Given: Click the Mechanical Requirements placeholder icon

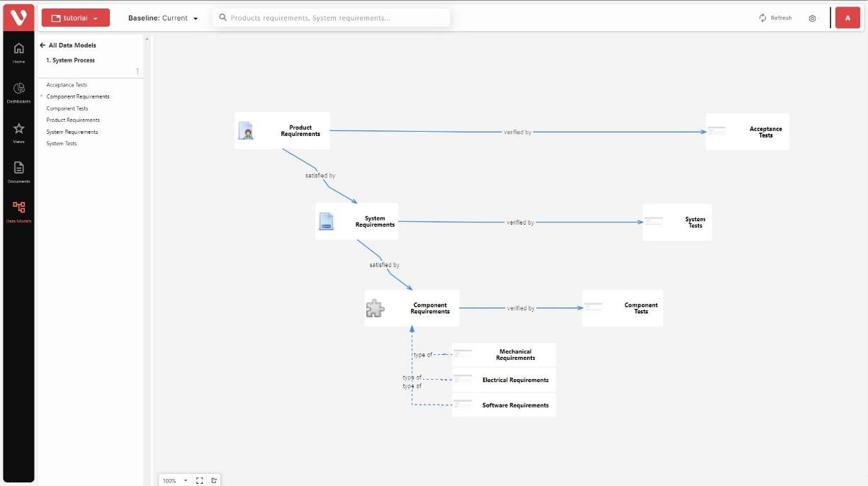Looking at the screenshot, I should click(463, 354).
